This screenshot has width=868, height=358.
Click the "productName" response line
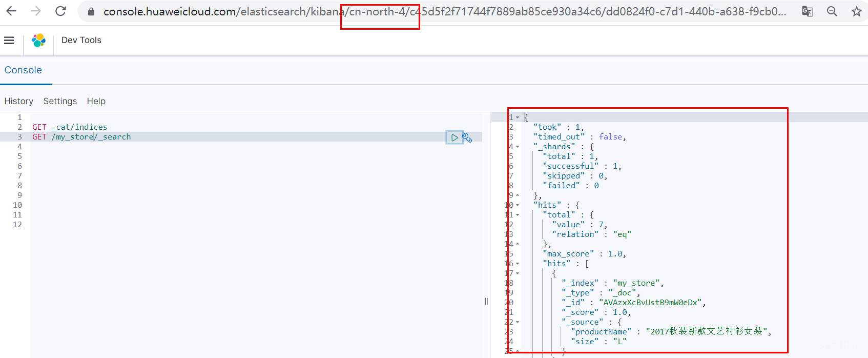point(671,332)
